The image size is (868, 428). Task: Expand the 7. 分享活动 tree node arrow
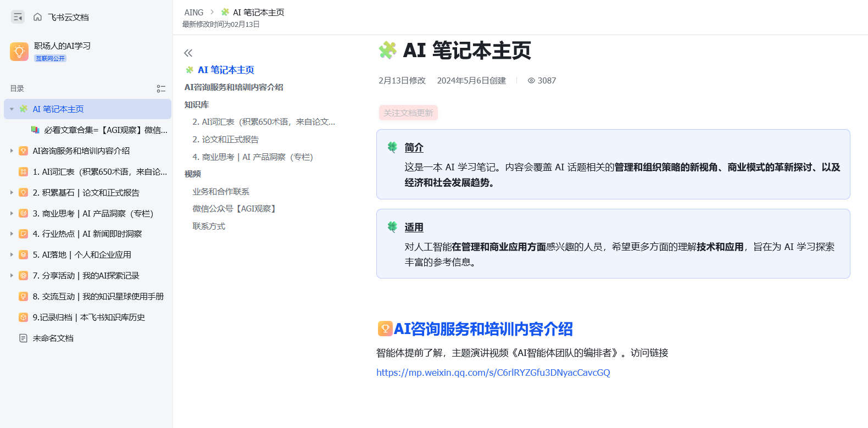[x=12, y=275]
